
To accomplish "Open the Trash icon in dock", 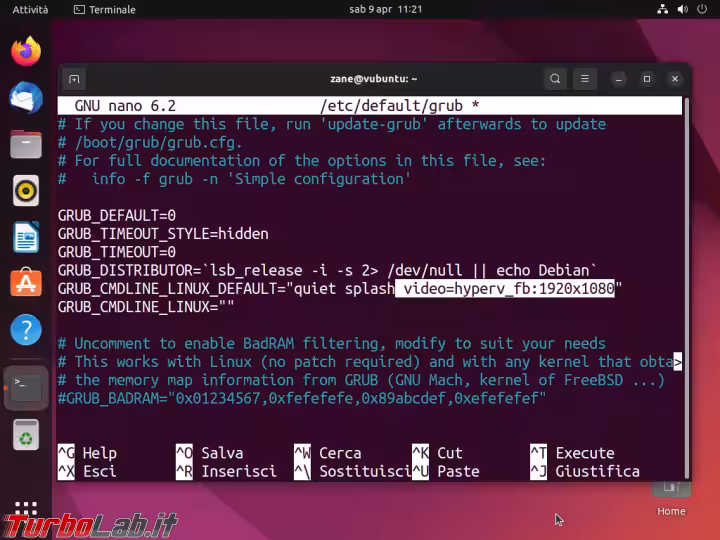I will click(26, 434).
